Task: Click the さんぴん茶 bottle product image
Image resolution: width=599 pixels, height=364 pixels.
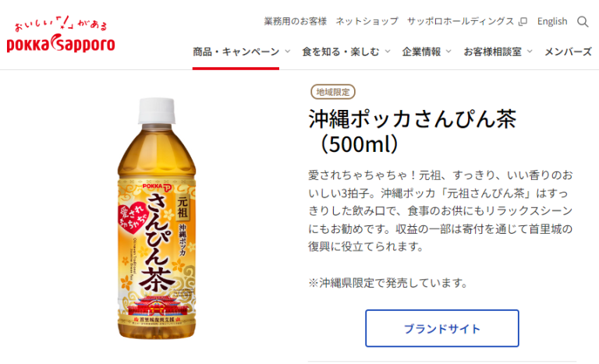Action: pyautogui.click(x=157, y=218)
